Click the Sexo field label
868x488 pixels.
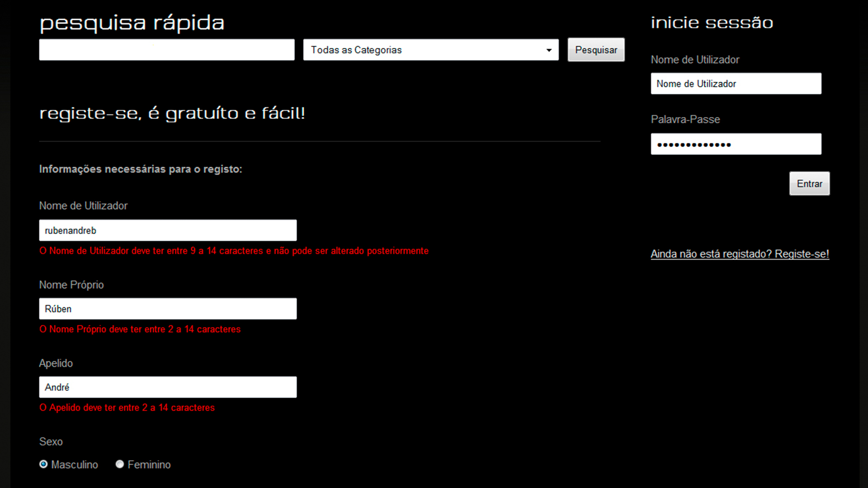(x=51, y=441)
